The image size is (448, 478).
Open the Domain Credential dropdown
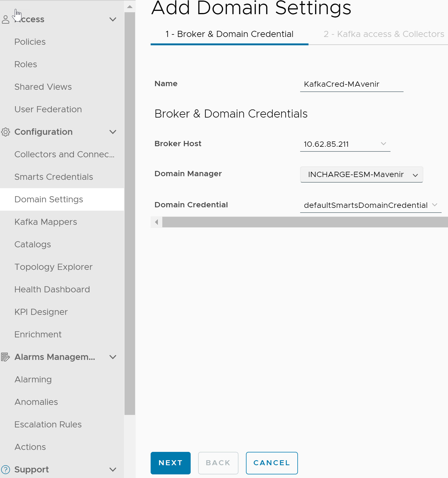pyautogui.click(x=371, y=205)
